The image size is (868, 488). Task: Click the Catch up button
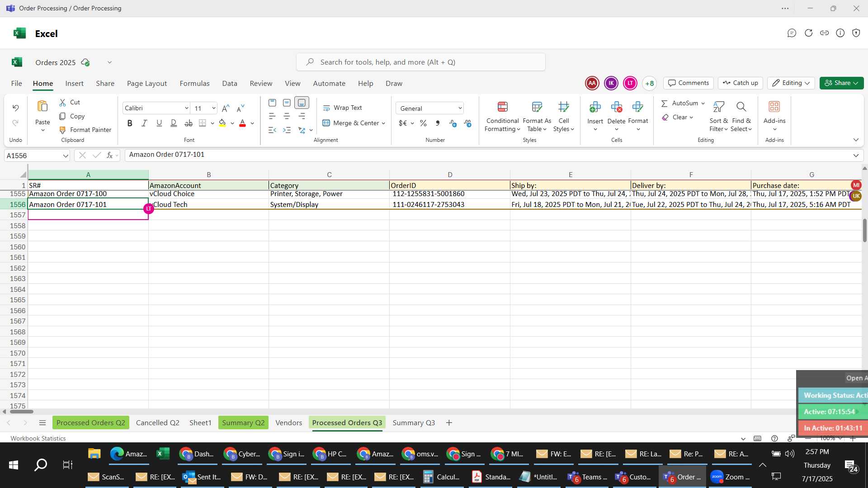pos(740,83)
